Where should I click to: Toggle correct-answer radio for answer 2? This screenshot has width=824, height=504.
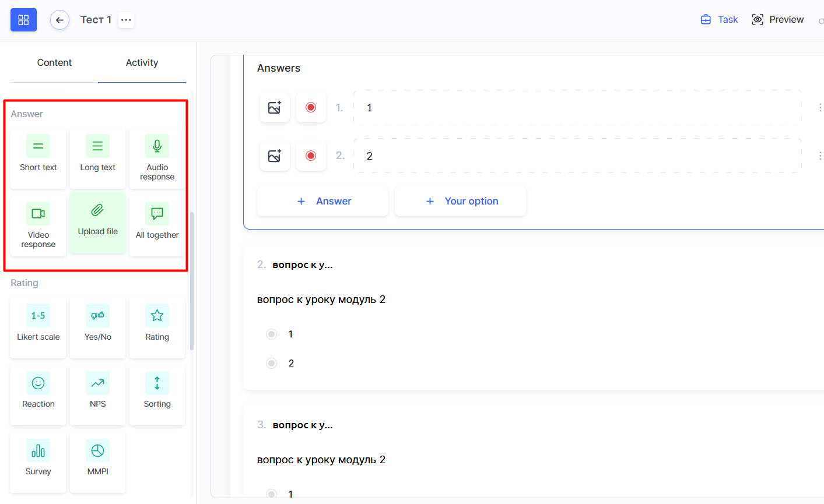[311, 156]
